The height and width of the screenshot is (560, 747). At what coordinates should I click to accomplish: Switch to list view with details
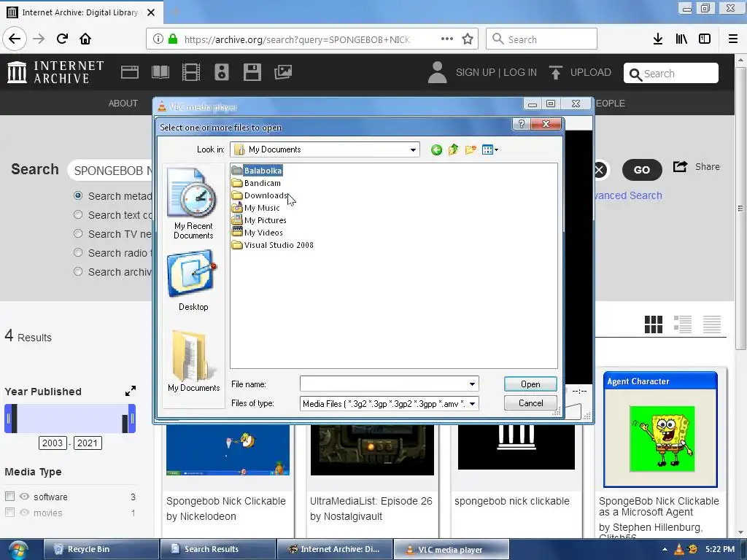[683, 324]
